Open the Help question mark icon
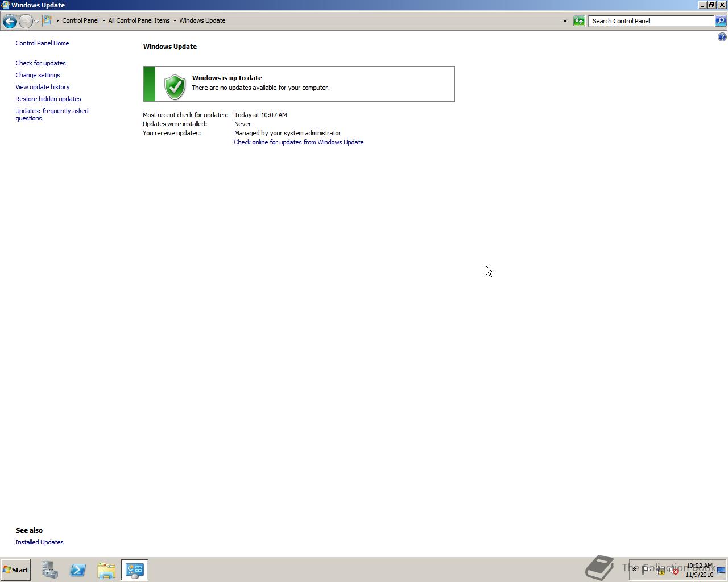This screenshot has height=582, width=728. 722,37
